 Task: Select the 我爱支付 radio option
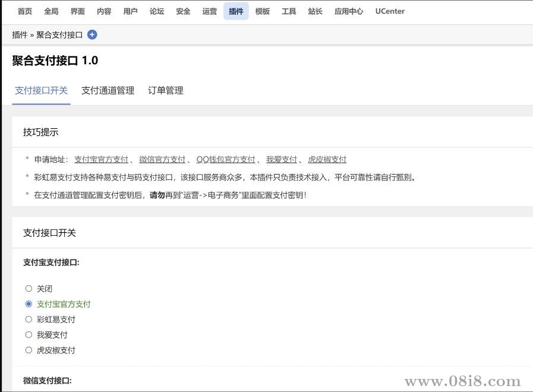tap(29, 334)
